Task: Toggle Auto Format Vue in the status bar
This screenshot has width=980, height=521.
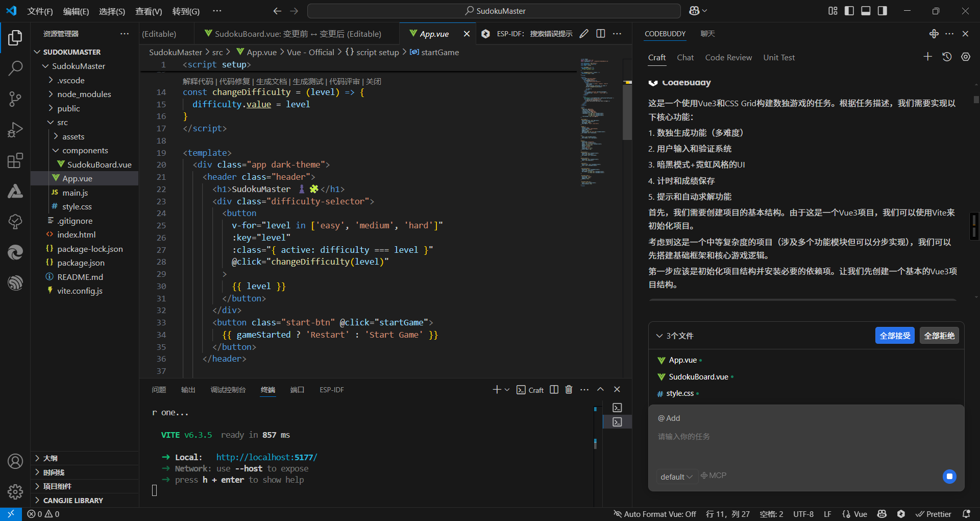Action: [655, 514]
